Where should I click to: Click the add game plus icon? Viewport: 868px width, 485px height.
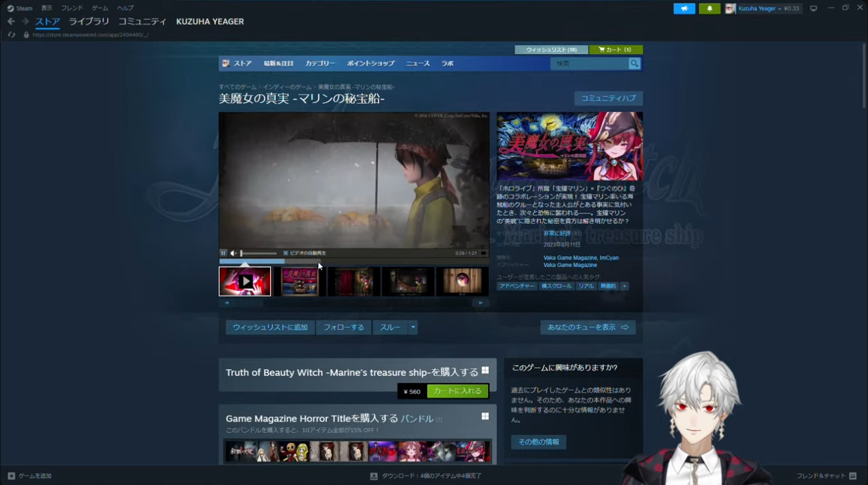[11, 475]
